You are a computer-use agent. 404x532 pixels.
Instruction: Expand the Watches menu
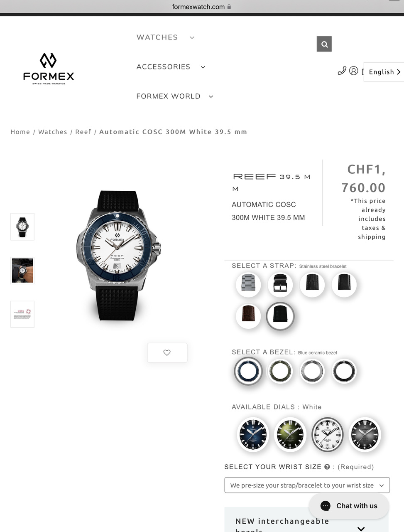coord(165,37)
